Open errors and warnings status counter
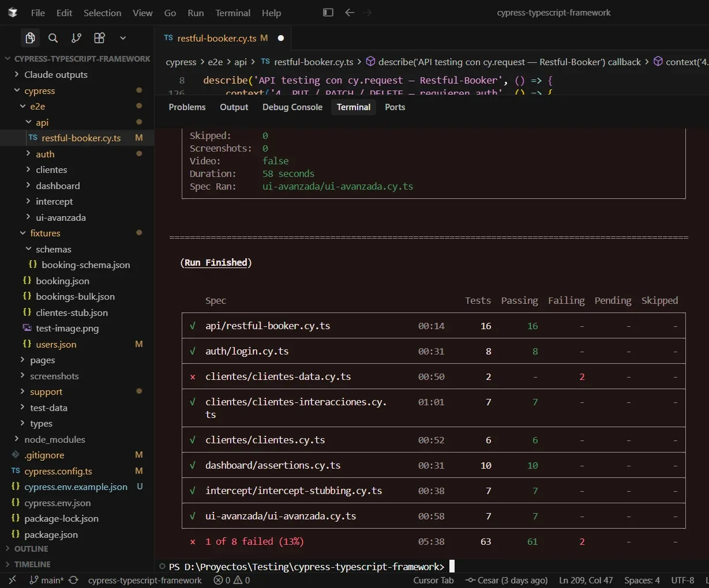 point(232,581)
